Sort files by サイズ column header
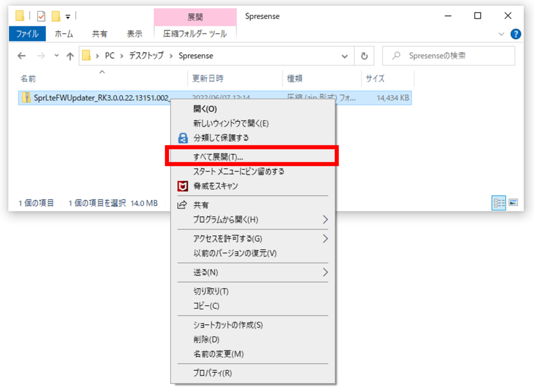 (x=375, y=79)
